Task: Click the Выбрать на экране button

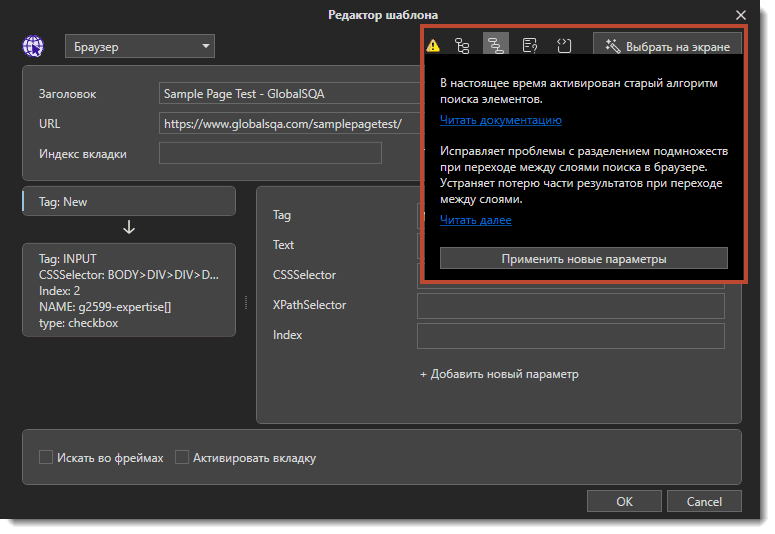Action: coord(668,46)
